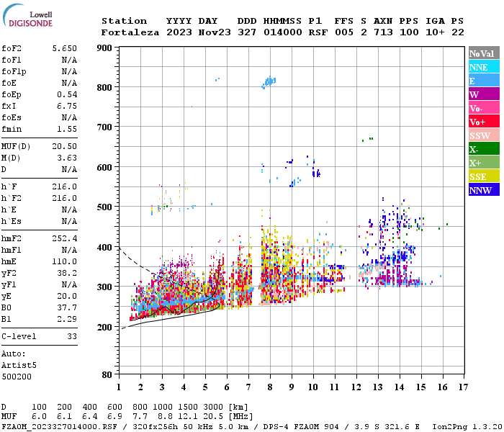This screenshot has height=432, width=504.
Task: Click the time 014000 in header
Action: 282,32
